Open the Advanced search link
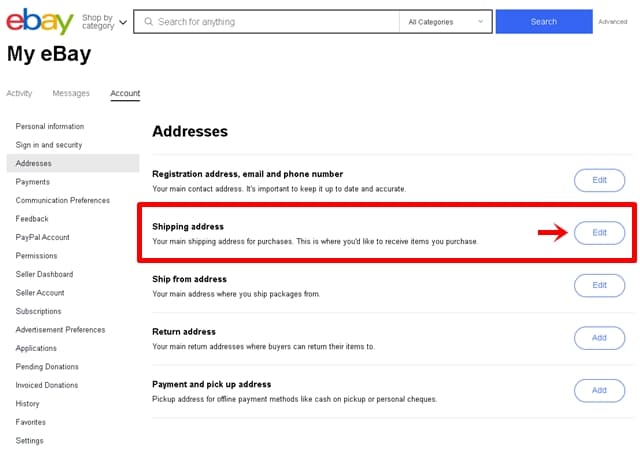This screenshot has height=450, width=640. (x=613, y=21)
